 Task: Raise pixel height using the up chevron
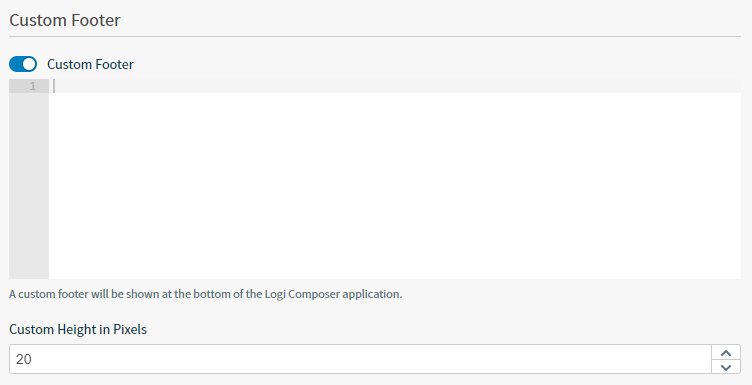coord(726,353)
